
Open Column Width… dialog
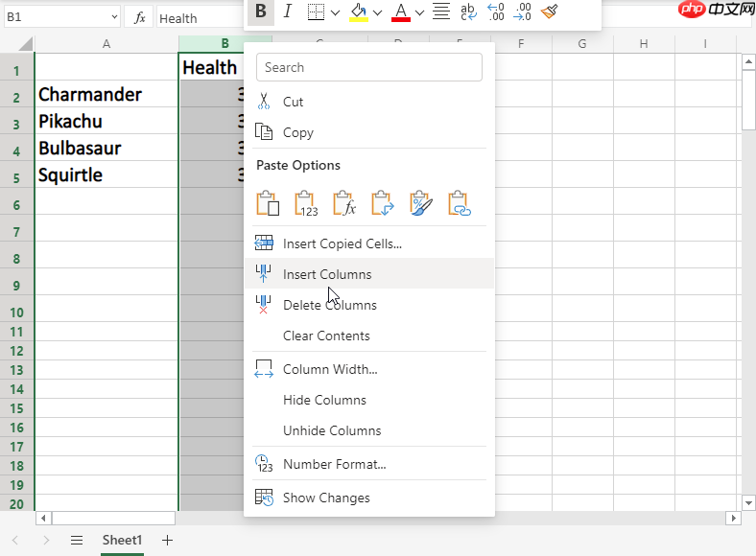(x=369, y=369)
